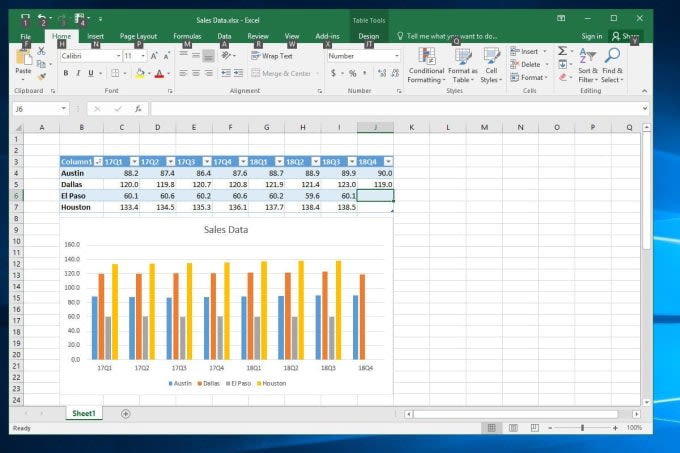The width and height of the screenshot is (680, 453).
Task: Switch to the Table Tools Design tab
Action: point(369,36)
